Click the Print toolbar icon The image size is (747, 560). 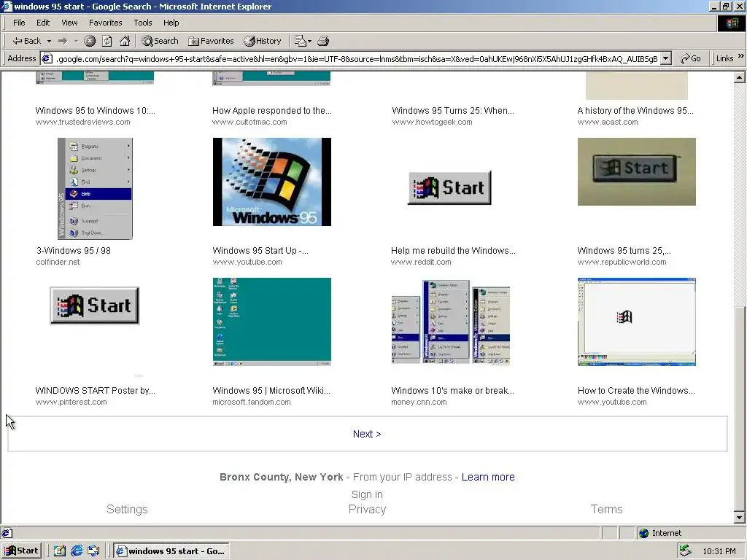323,41
